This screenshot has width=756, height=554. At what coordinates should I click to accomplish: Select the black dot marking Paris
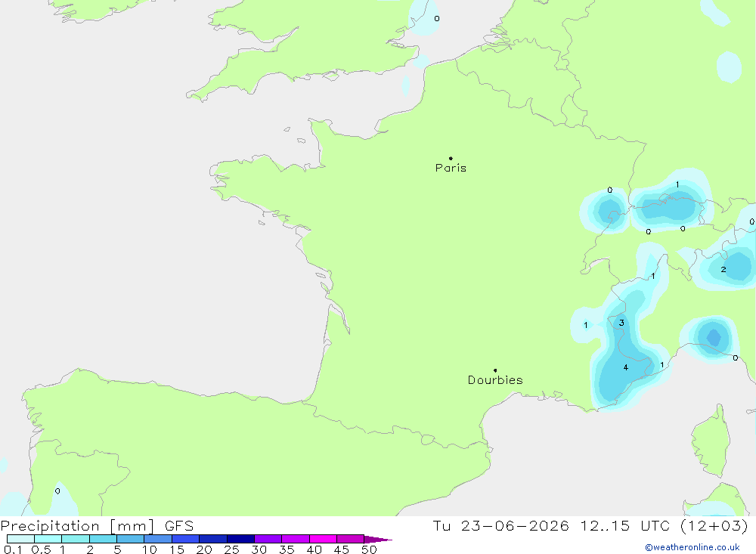pyautogui.click(x=451, y=158)
